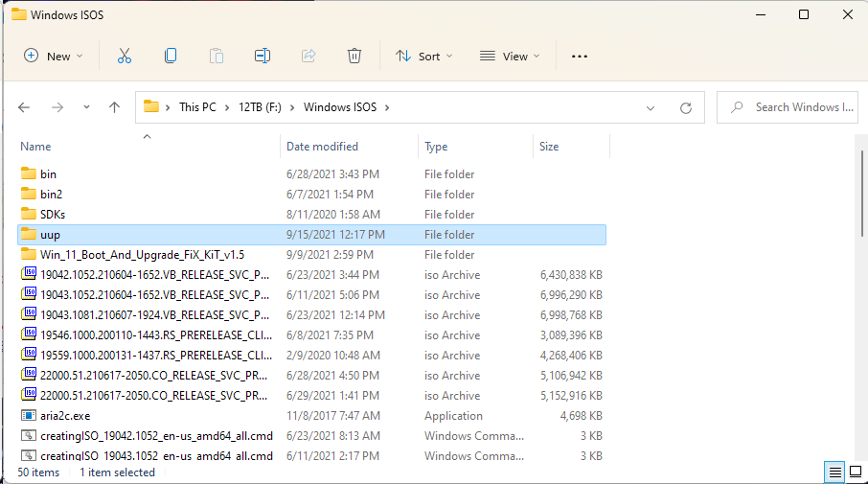The image size is (868, 484).
Task: Go up one folder level arrow
Action: tap(114, 107)
